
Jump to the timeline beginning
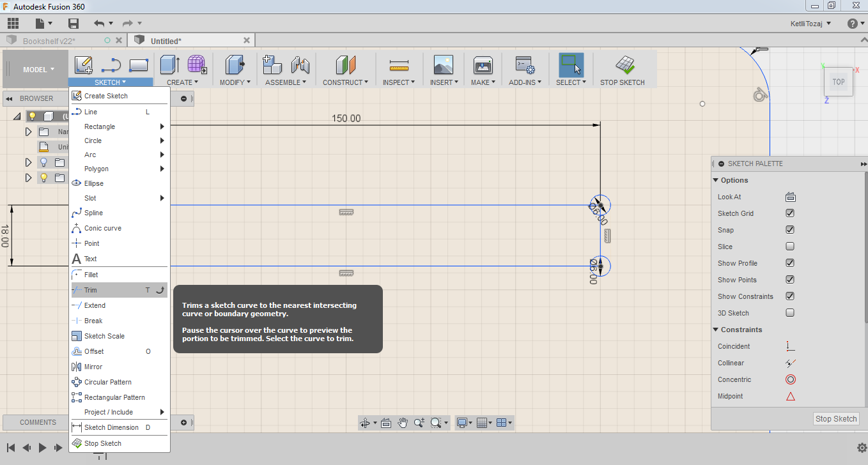click(x=12, y=448)
